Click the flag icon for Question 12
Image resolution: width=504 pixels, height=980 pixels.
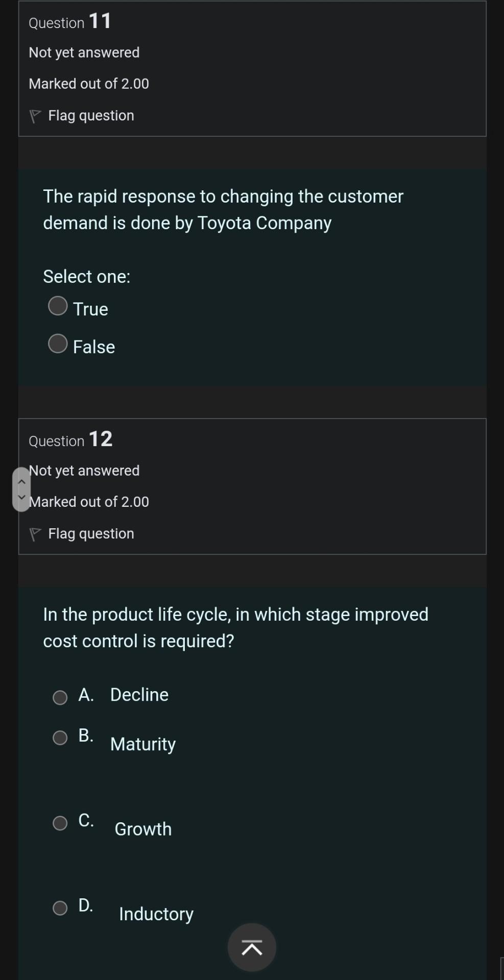[x=36, y=533]
